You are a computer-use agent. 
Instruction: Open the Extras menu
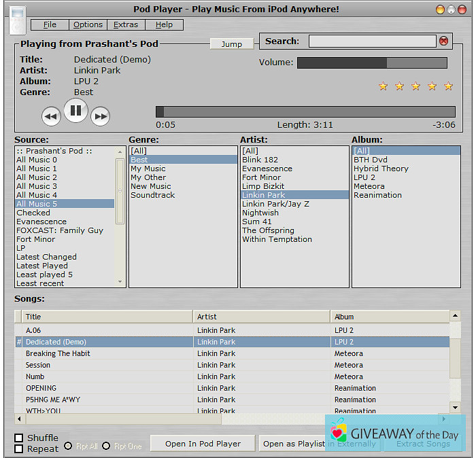126,24
